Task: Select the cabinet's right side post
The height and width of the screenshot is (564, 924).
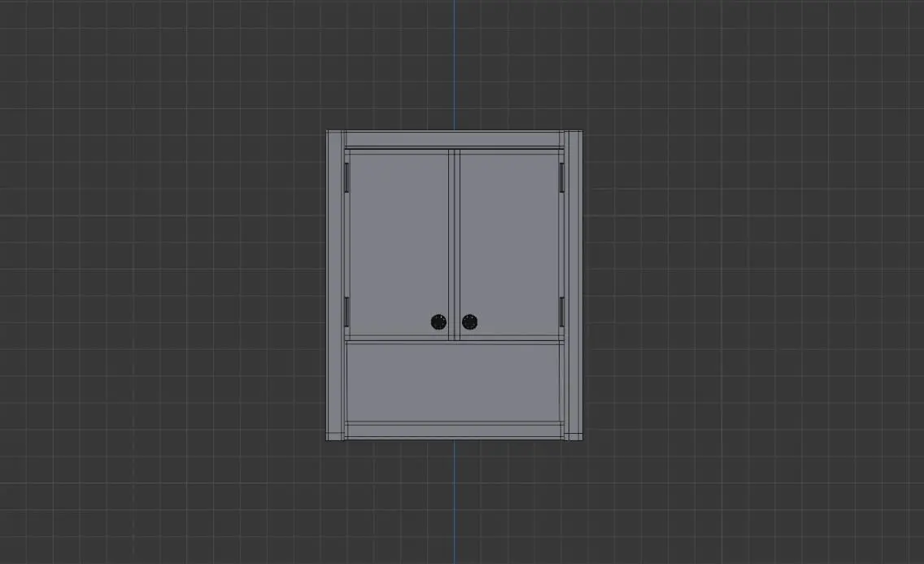Action: click(573, 285)
